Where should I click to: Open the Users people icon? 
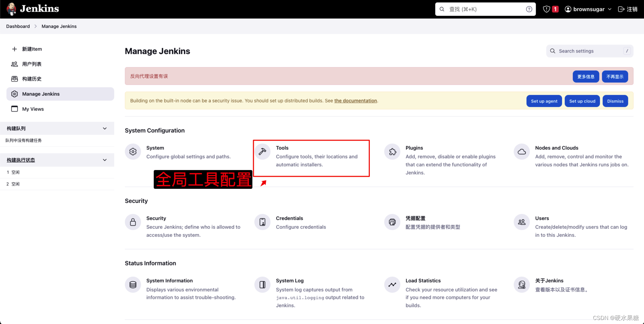522,222
